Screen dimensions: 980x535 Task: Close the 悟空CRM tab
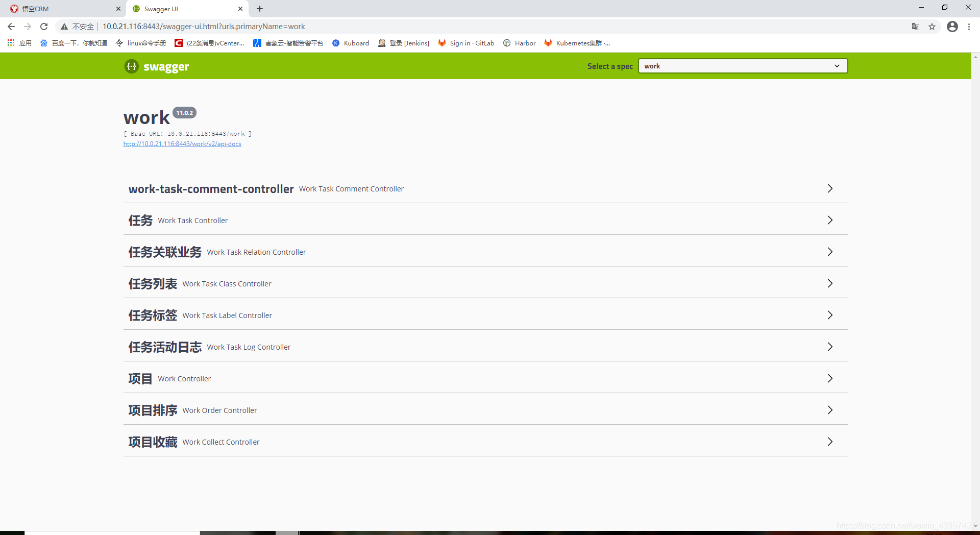coord(118,9)
